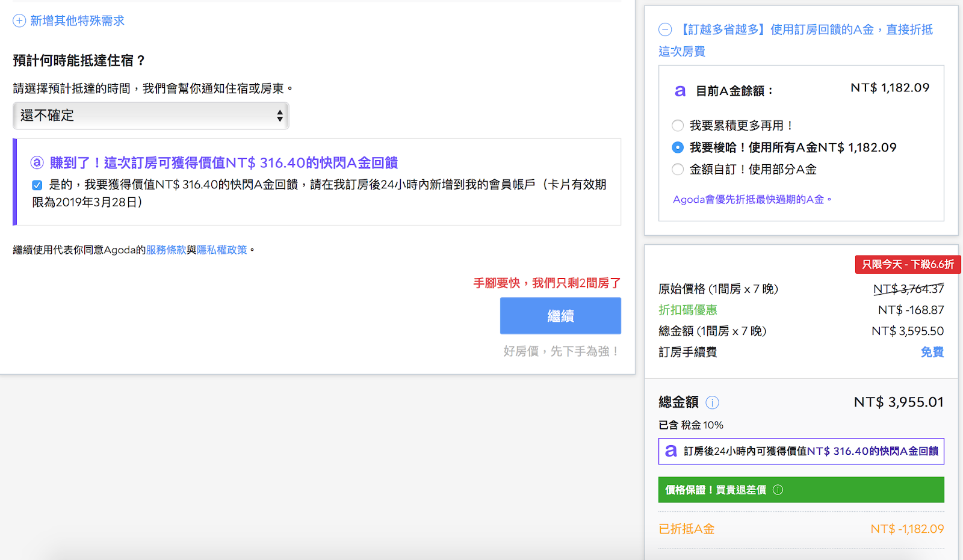
Task: Toggle the 快閃A金回饋 agreement checkbox
Action: (x=37, y=185)
